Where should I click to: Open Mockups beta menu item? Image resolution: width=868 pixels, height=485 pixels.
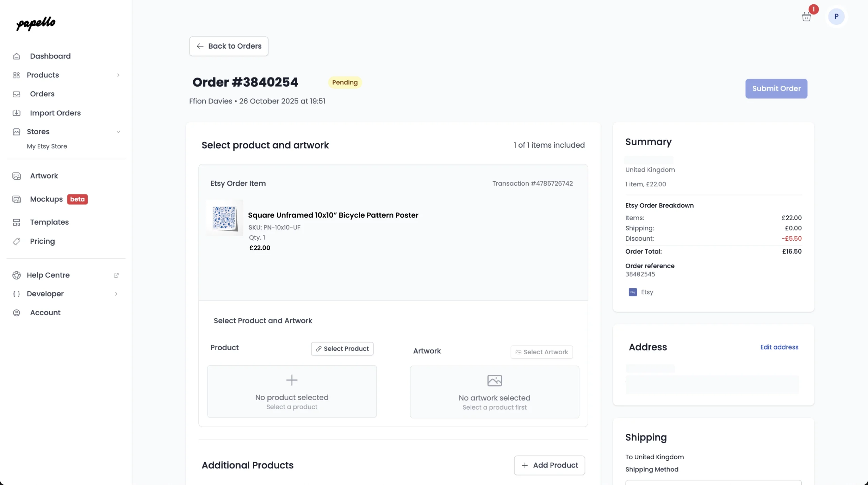pyautogui.click(x=46, y=199)
